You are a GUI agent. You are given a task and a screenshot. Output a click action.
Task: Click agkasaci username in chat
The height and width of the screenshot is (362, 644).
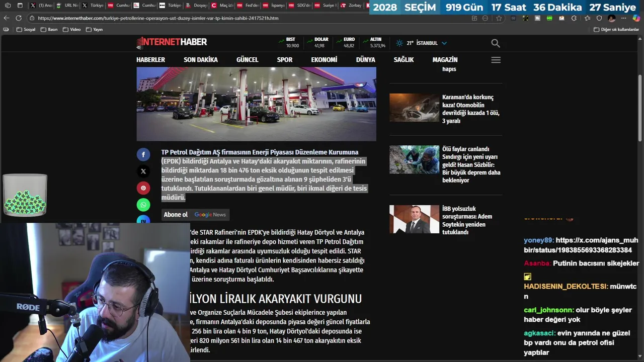[539, 333]
